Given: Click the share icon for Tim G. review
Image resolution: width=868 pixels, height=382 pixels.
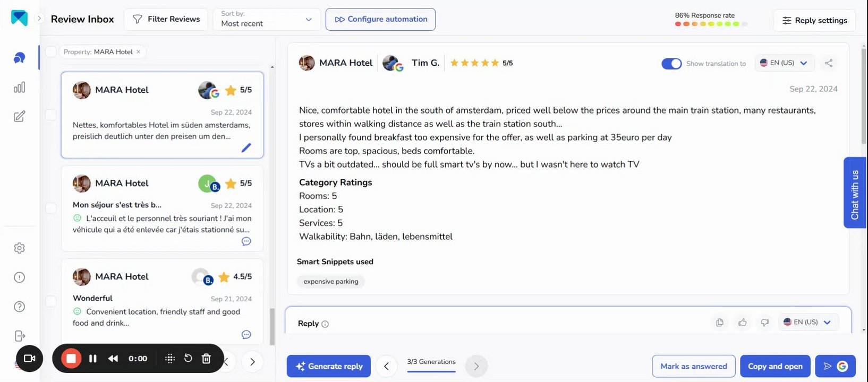Looking at the screenshot, I should 829,63.
